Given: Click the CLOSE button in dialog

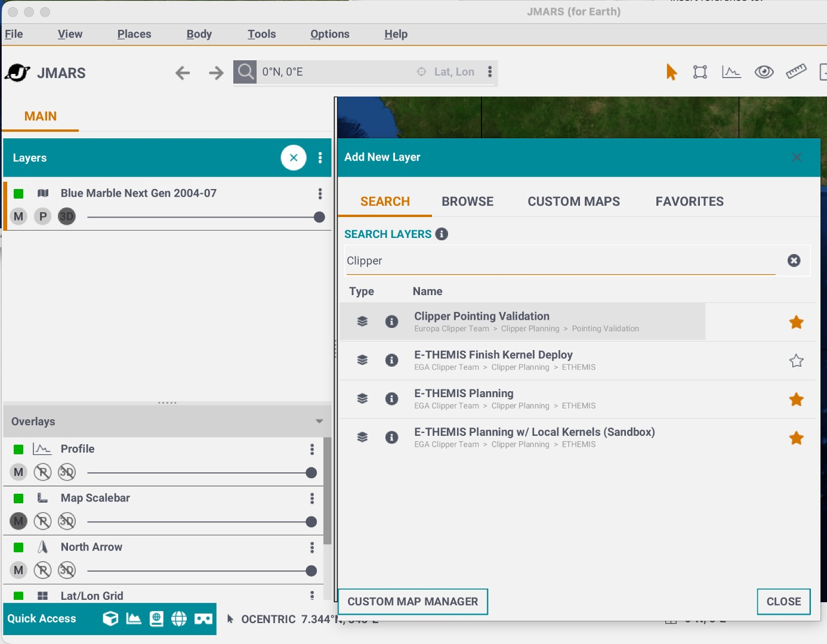Looking at the screenshot, I should point(783,602).
